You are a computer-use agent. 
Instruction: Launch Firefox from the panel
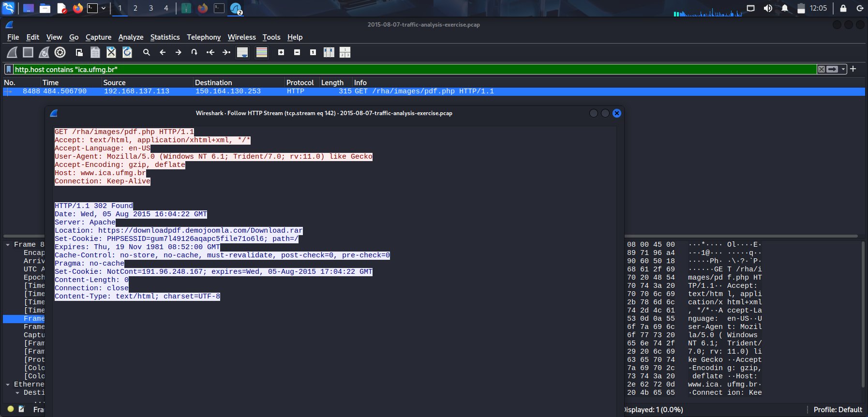(77, 8)
